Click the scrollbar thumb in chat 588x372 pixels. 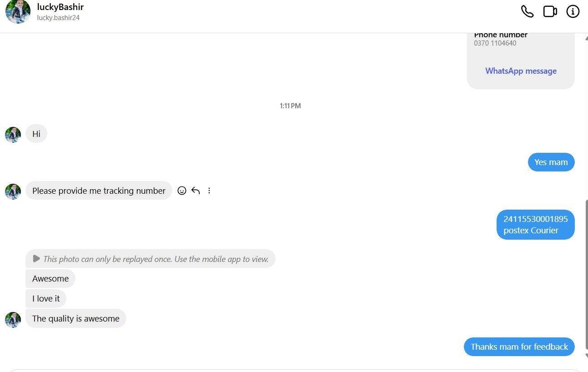[x=586, y=273]
